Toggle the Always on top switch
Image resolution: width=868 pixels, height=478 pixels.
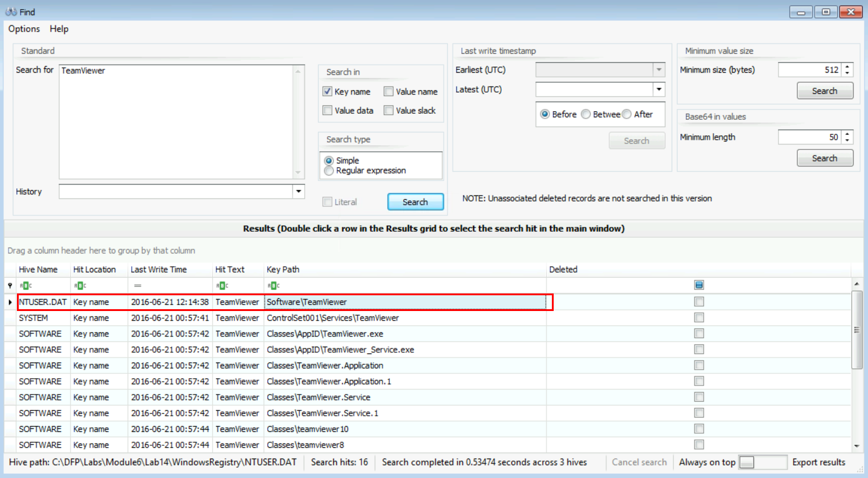(x=763, y=462)
